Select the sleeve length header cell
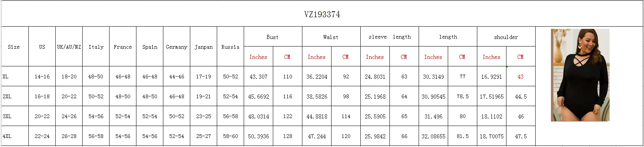Image resolution: width=644 pixels, height=147 pixels. [389, 37]
